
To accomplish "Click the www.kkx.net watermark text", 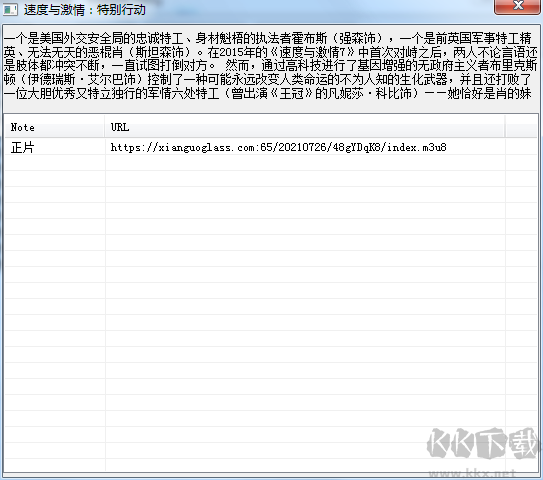I will [x=472, y=473].
